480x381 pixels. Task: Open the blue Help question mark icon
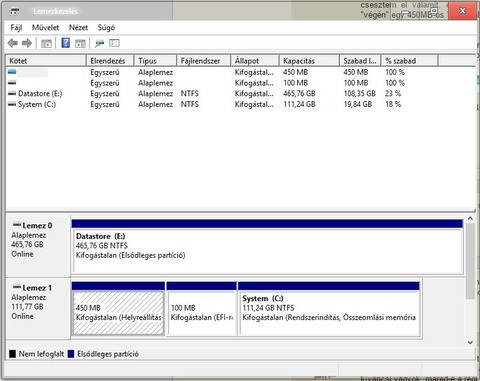click(66, 43)
